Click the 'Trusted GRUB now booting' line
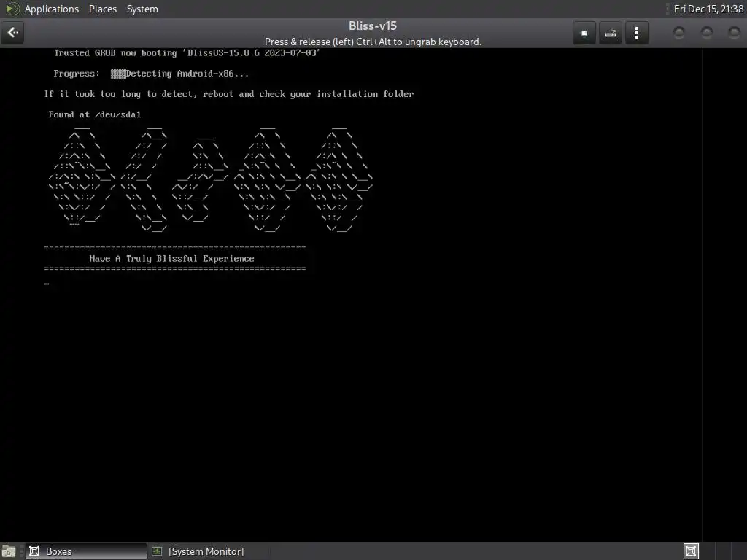This screenshot has width=747, height=560. point(187,52)
